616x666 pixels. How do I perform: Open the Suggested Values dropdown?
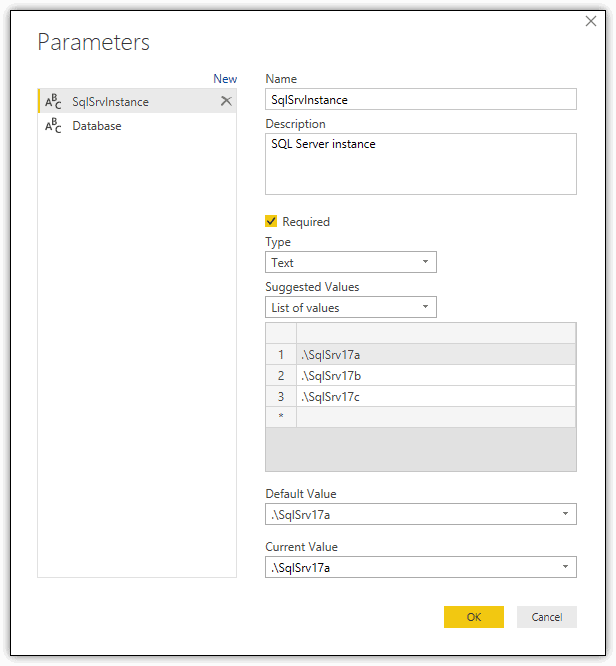tap(350, 307)
